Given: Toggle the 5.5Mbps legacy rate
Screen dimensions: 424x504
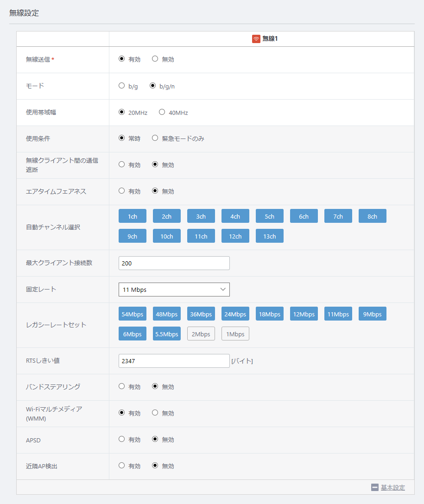Looking at the screenshot, I should coord(166,334).
